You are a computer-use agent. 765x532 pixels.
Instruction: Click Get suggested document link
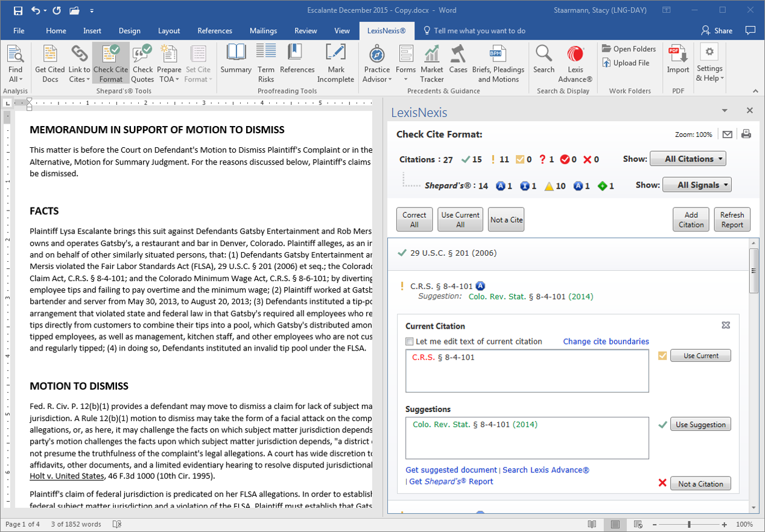pos(451,470)
